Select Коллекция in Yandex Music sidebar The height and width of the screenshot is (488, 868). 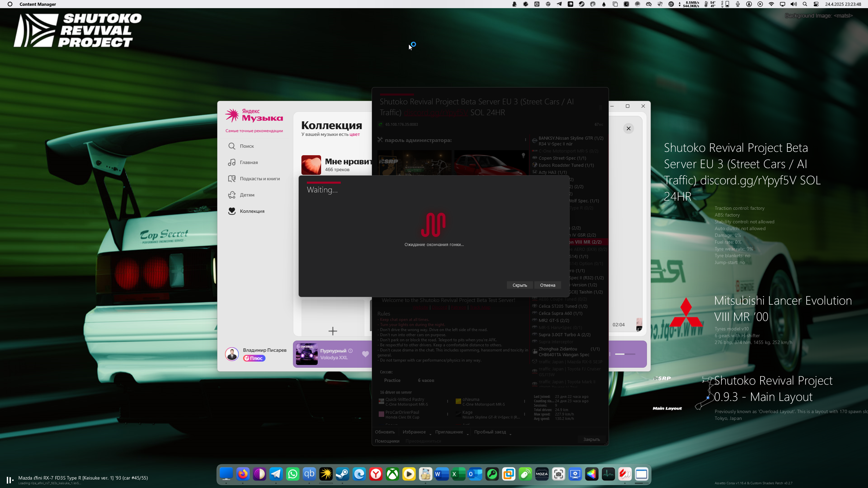click(246, 211)
